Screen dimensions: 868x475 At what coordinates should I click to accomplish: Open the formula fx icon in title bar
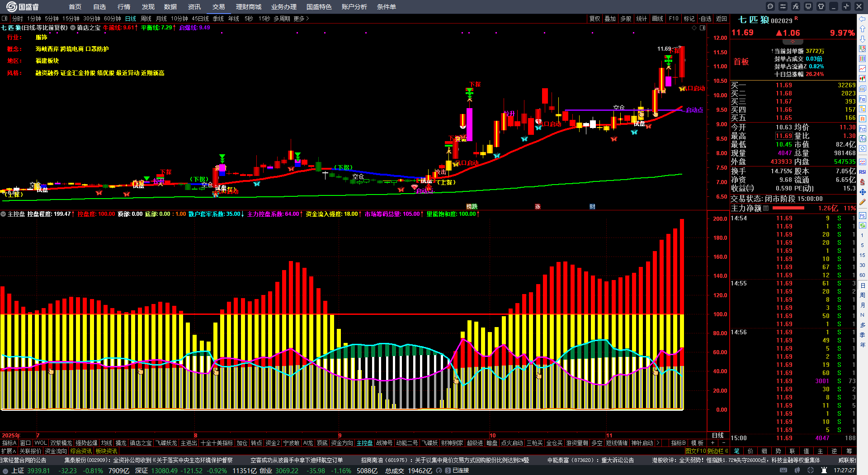pyautogui.click(x=796, y=6)
